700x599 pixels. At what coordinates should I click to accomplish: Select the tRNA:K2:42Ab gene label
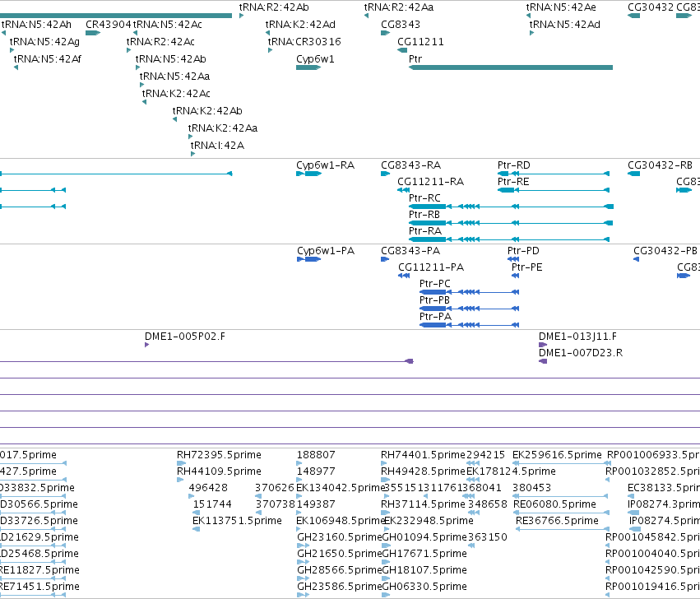(207, 111)
